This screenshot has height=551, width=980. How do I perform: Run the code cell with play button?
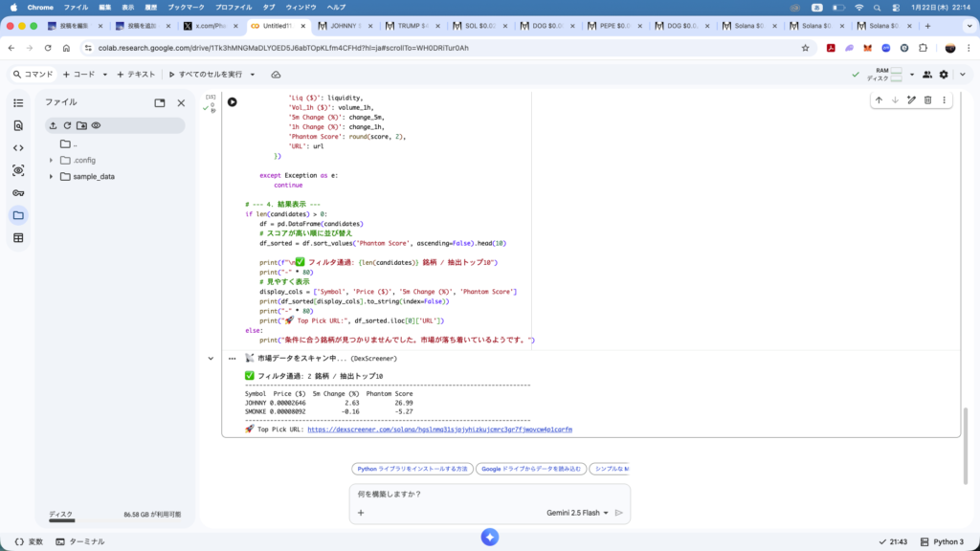(232, 101)
